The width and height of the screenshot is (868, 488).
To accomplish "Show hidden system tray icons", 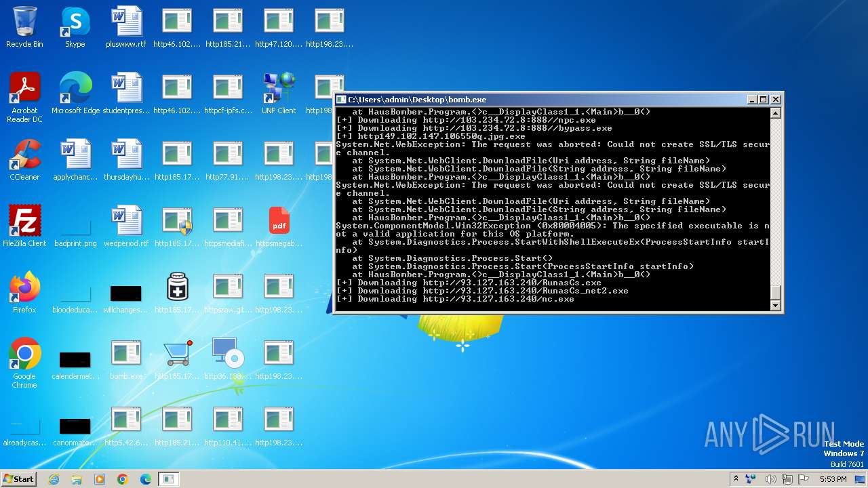I will point(736,479).
